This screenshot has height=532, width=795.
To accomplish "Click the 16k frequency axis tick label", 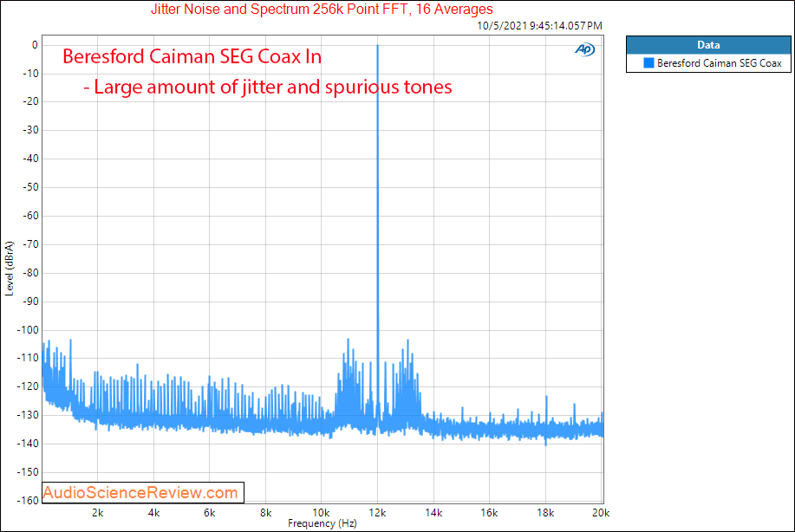I will 489,513.
